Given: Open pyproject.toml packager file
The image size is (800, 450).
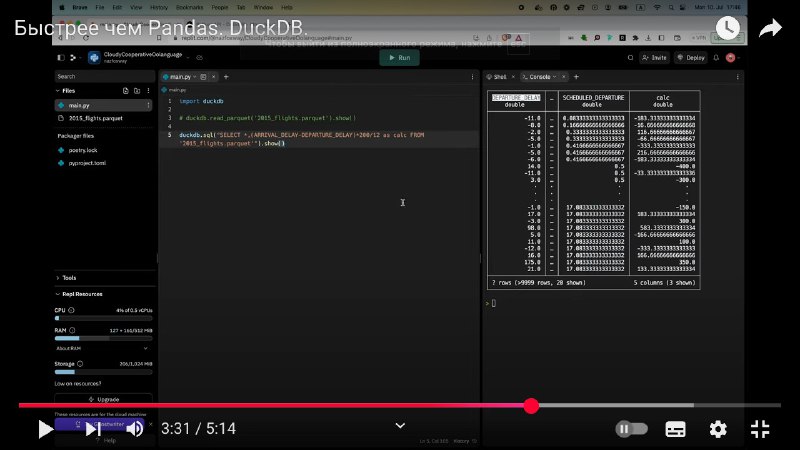Looking at the screenshot, I should [x=87, y=163].
